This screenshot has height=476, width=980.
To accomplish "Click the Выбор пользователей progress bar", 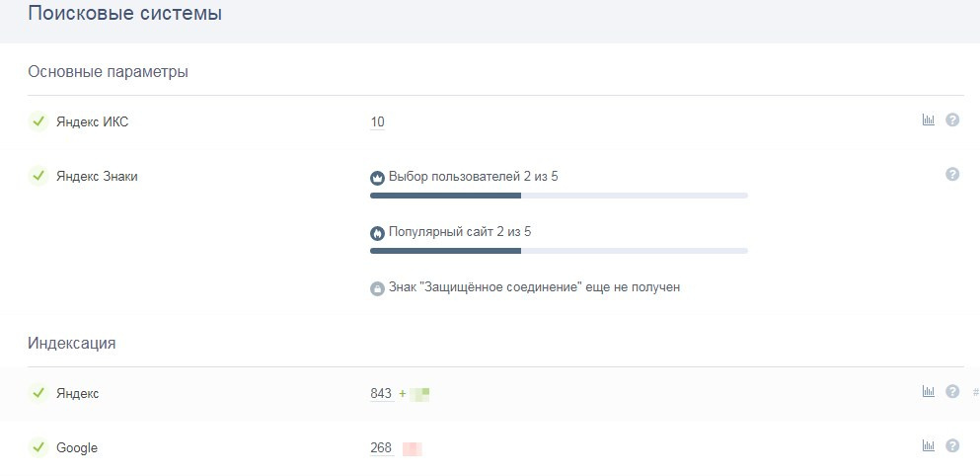I will tap(559, 196).
